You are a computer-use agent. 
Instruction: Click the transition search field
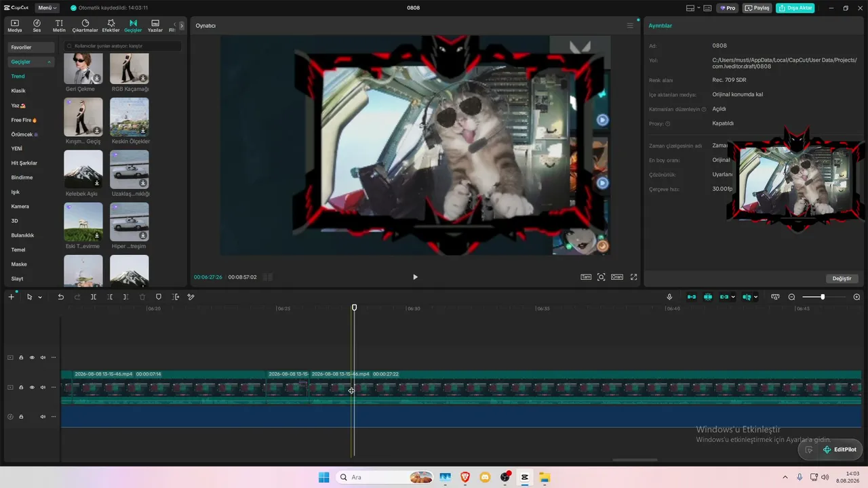click(123, 46)
